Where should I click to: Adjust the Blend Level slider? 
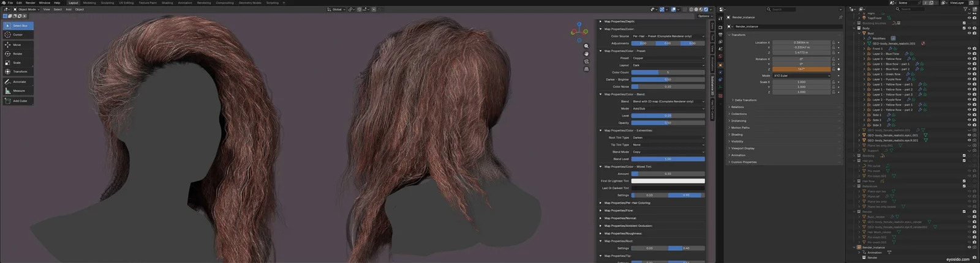click(x=668, y=159)
